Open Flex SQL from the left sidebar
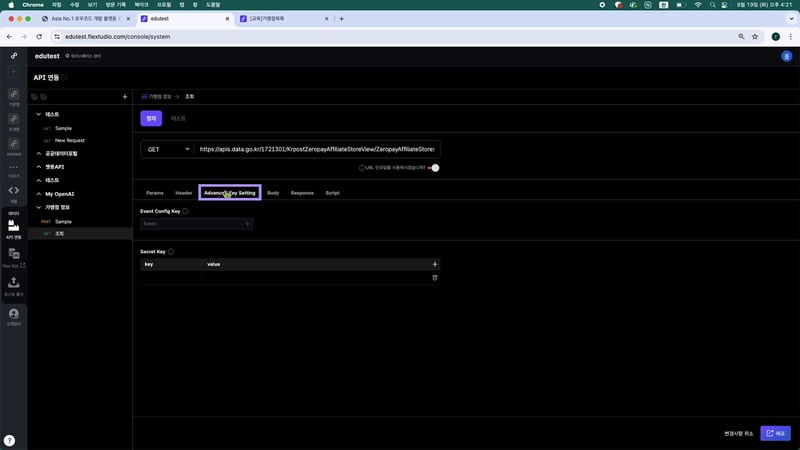Viewport: 800px width, 450px height. [x=14, y=258]
